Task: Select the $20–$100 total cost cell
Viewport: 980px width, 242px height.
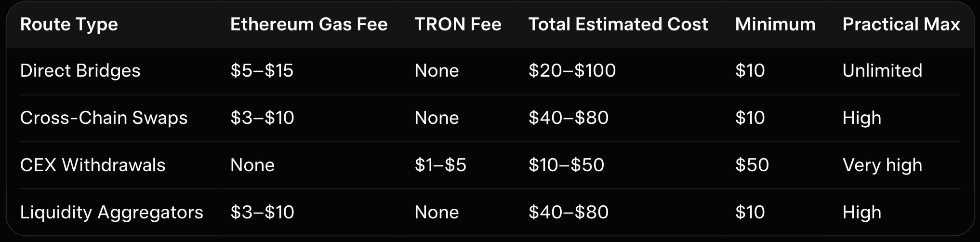Action: pyautogui.click(x=572, y=71)
